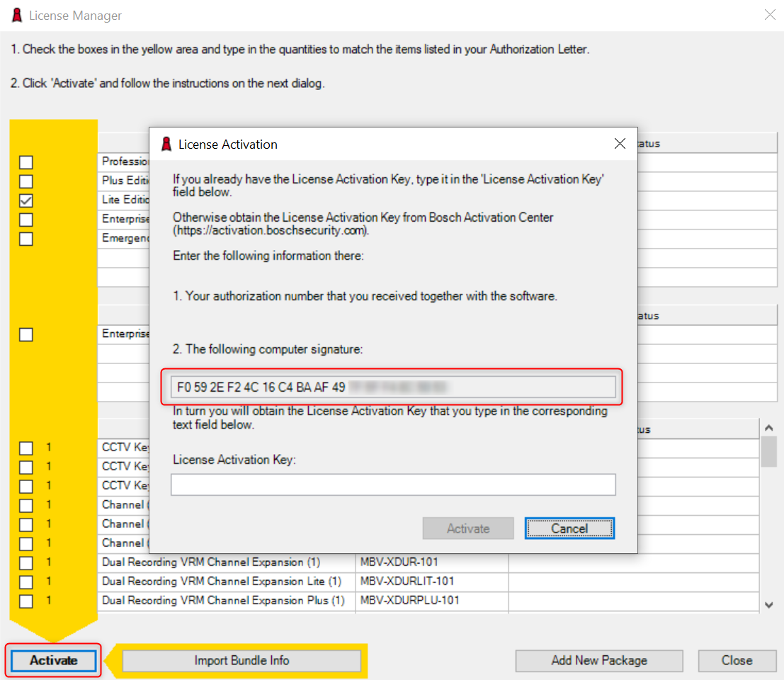
Task: Click into the License Activation Key field
Action: point(393,485)
